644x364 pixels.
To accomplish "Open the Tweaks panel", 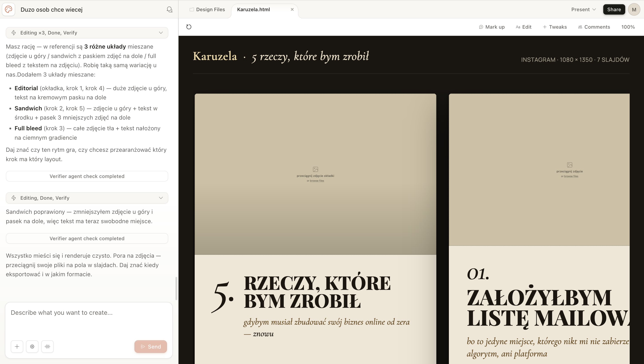I will pyautogui.click(x=555, y=27).
